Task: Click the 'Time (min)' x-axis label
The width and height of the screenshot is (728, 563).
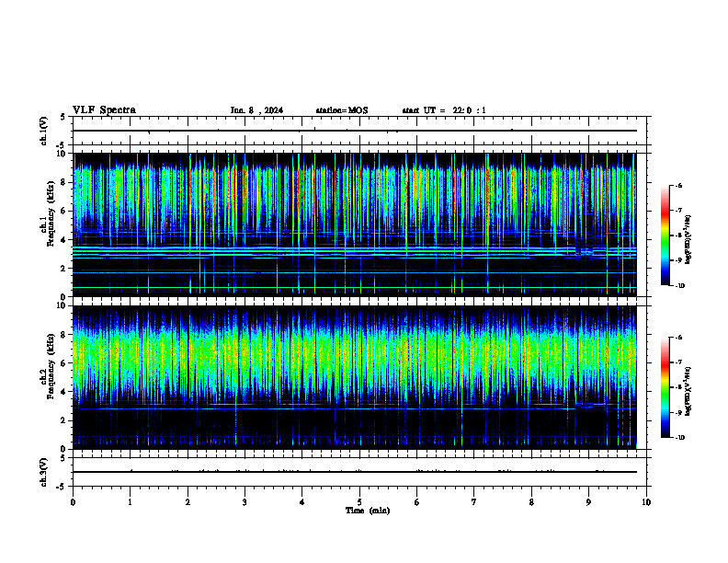Action: coord(368,511)
